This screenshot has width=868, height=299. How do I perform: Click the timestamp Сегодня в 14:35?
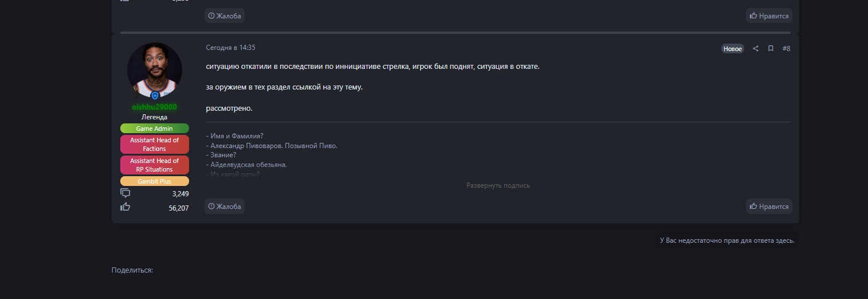click(x=231, y=48)
